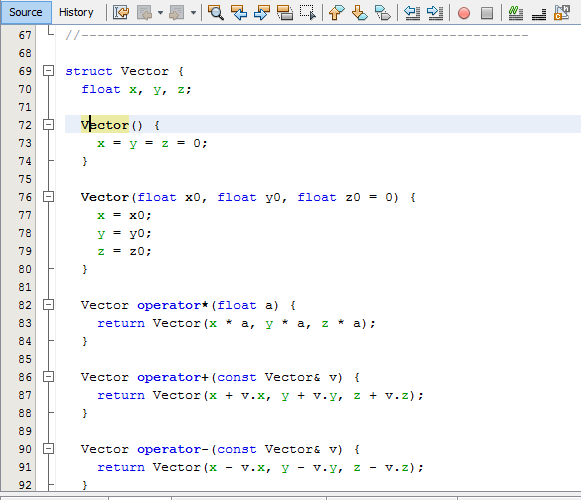Click 'return' keyword on line 83
The image size is (581, 500).
(121, 324)
